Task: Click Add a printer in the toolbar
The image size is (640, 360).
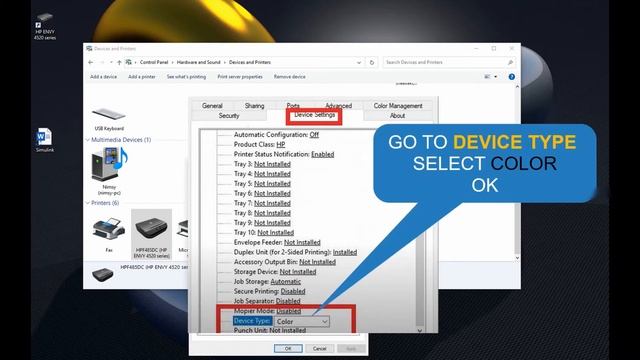Action: (x=142, y=77)
